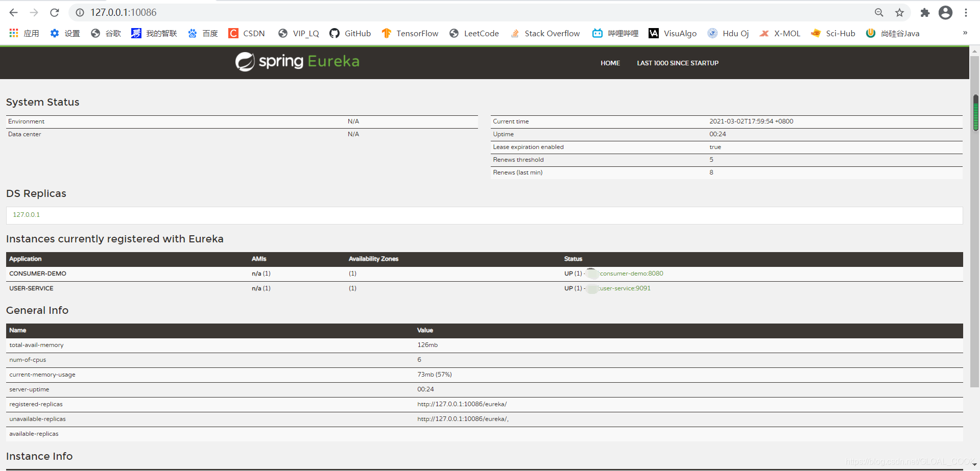Click the Availability Zones column header
980x471 pixels.
coord(373,259)
